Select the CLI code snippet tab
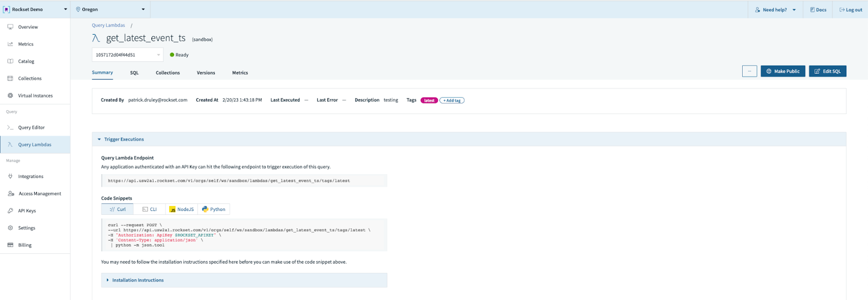 [149, 209]
